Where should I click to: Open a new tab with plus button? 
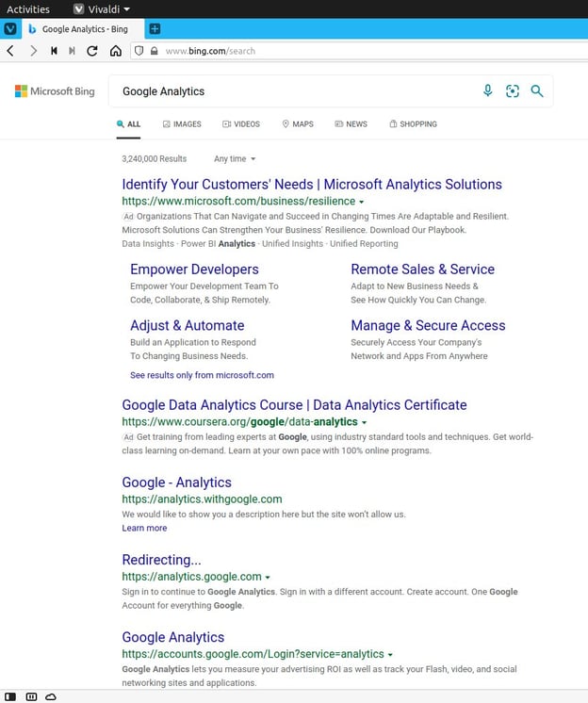(155, 29)
